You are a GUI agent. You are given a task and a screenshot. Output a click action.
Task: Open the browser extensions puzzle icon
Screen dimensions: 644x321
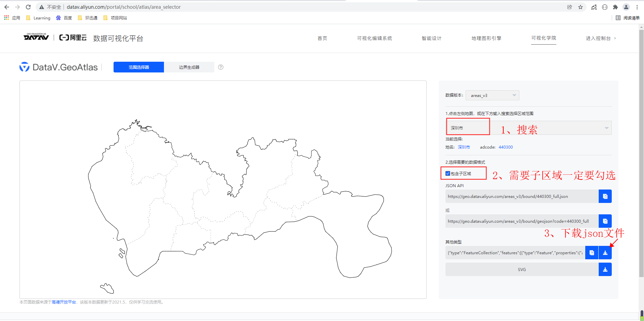(x=616, y=7)
